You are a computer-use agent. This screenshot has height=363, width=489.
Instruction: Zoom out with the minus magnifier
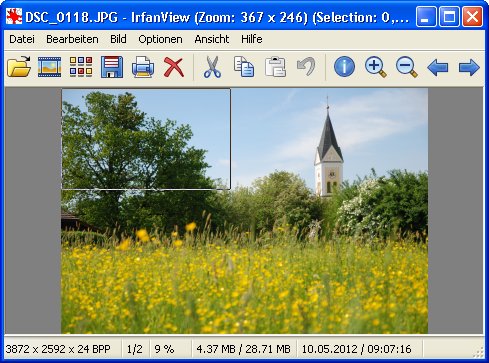click(x=407, y=67)
